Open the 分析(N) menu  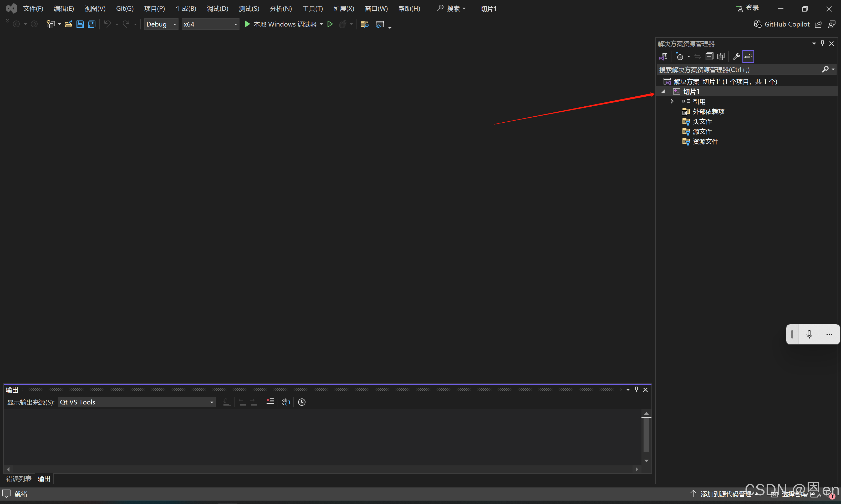point(281,8)
